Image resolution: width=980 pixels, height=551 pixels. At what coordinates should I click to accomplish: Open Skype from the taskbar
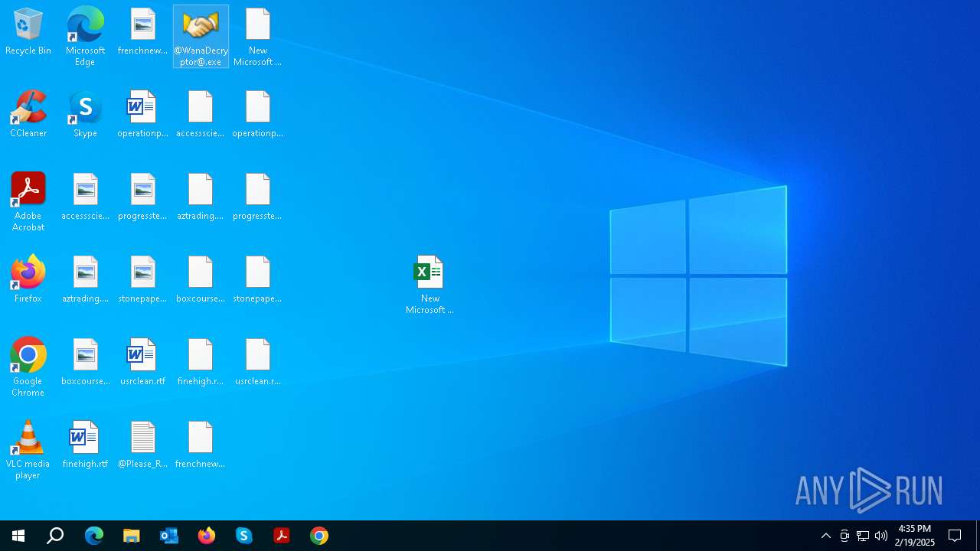(x=243, y=536)
